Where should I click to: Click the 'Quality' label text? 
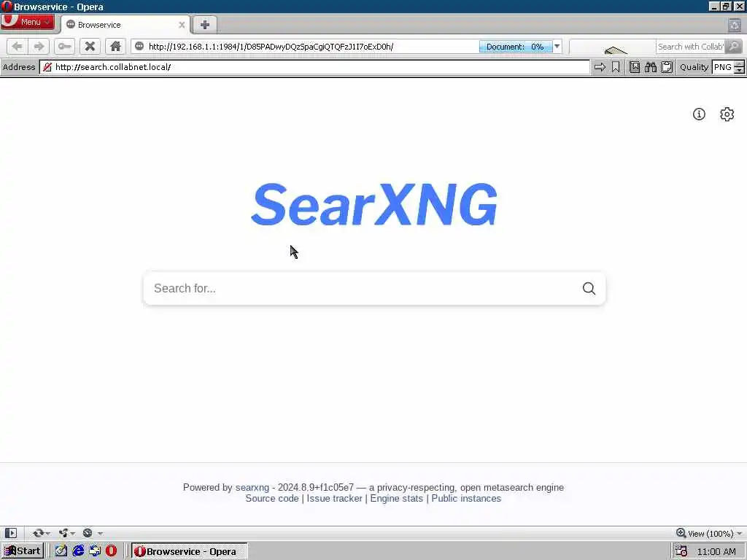click(694, 67)
